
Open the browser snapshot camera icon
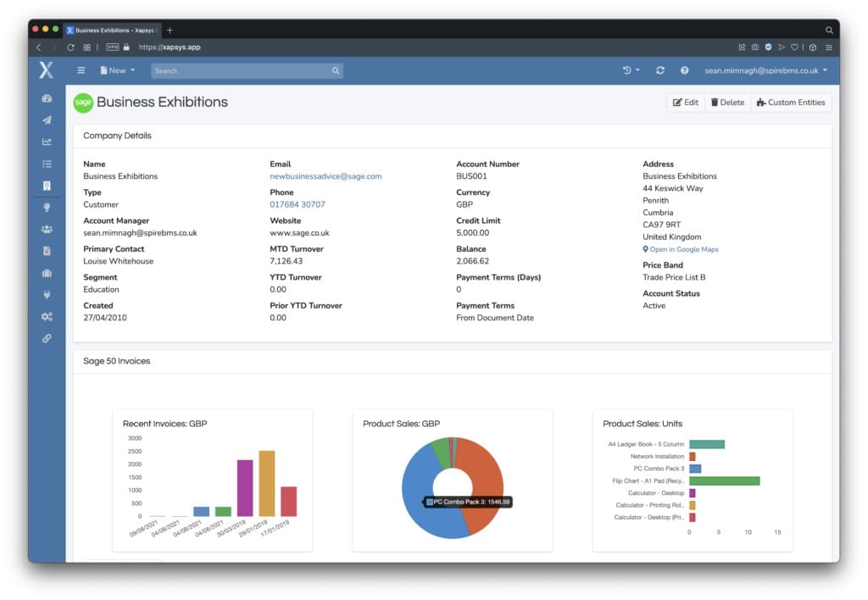tap(755, 47)
